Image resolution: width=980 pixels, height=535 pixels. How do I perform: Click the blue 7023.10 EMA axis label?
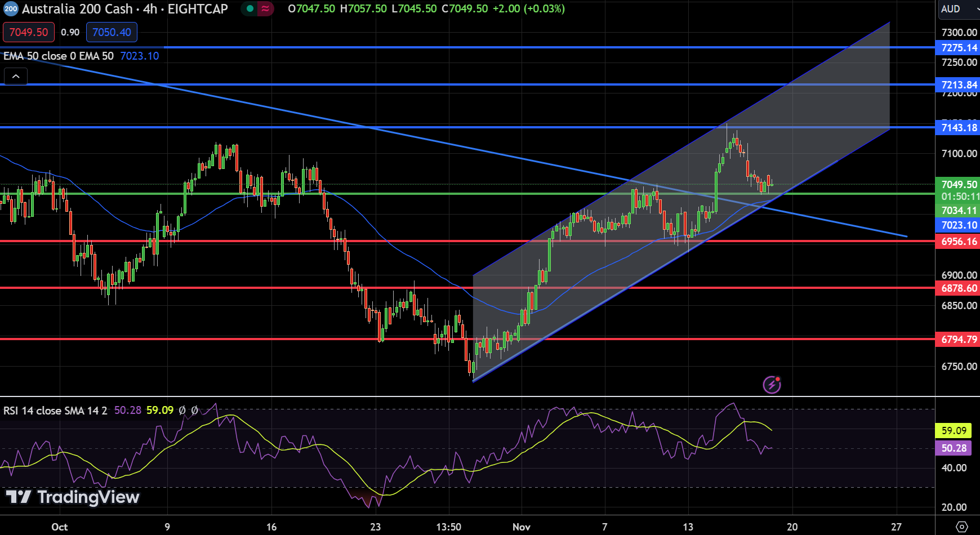tap(959, 225)
